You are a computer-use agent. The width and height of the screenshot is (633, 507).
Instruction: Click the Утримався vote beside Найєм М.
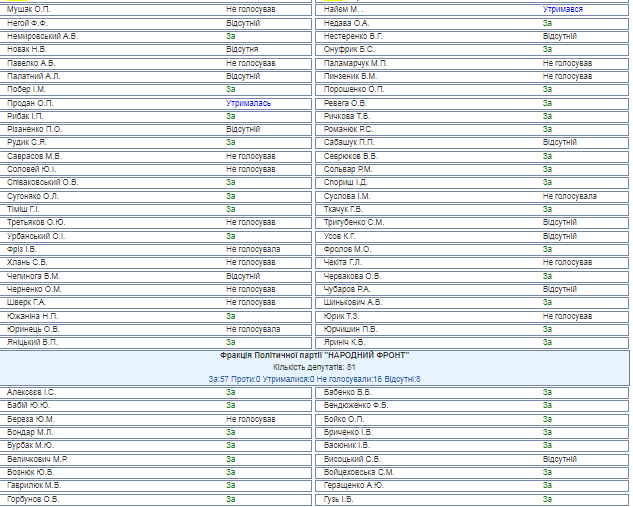(563, 8)
